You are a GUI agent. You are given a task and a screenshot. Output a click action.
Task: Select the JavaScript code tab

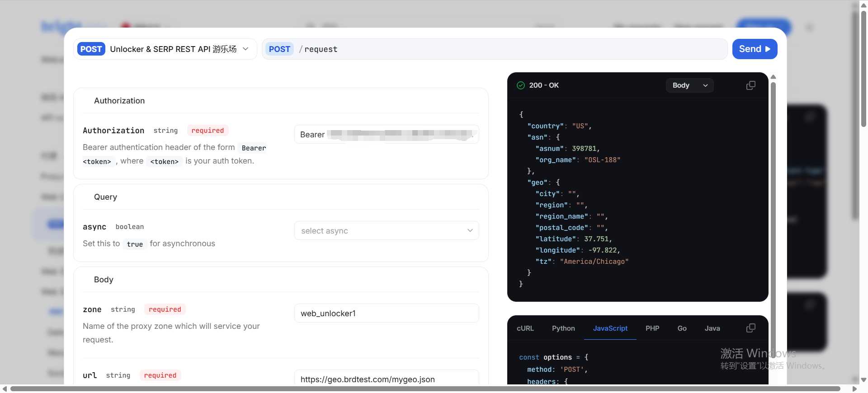[x=610, y=328]
